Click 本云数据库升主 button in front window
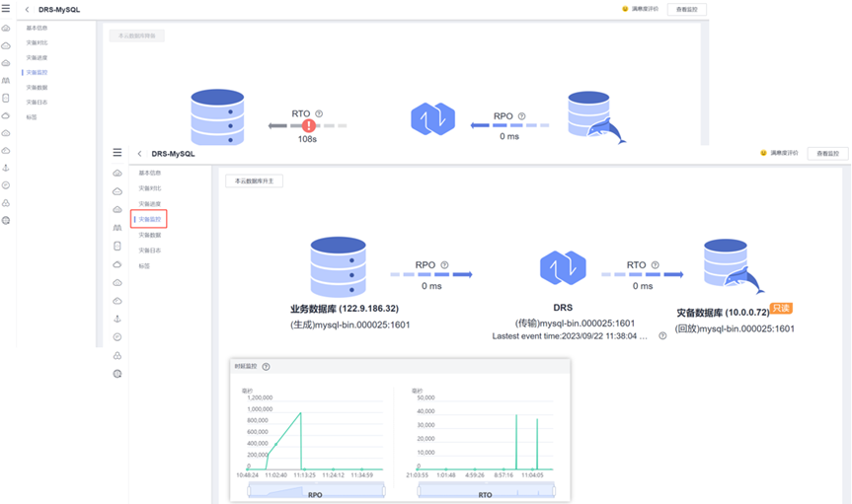 (x=254, y=180)
